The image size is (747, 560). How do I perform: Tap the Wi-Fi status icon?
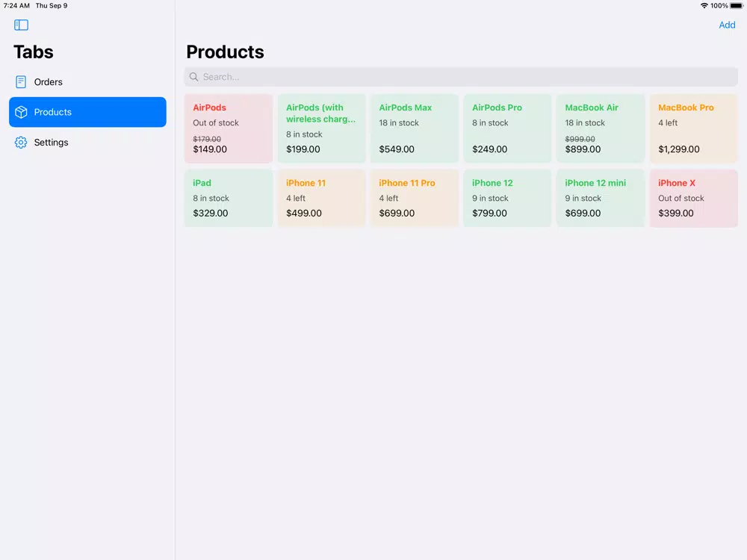704,6
